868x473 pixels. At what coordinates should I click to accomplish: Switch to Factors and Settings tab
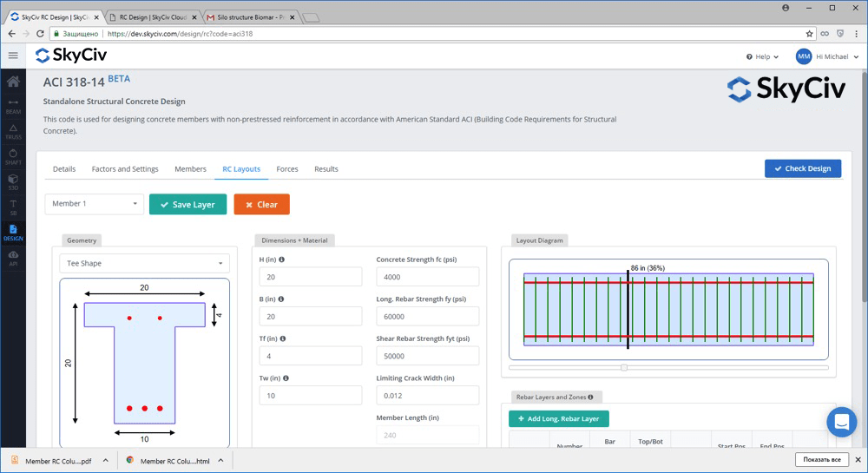[125, 169]
